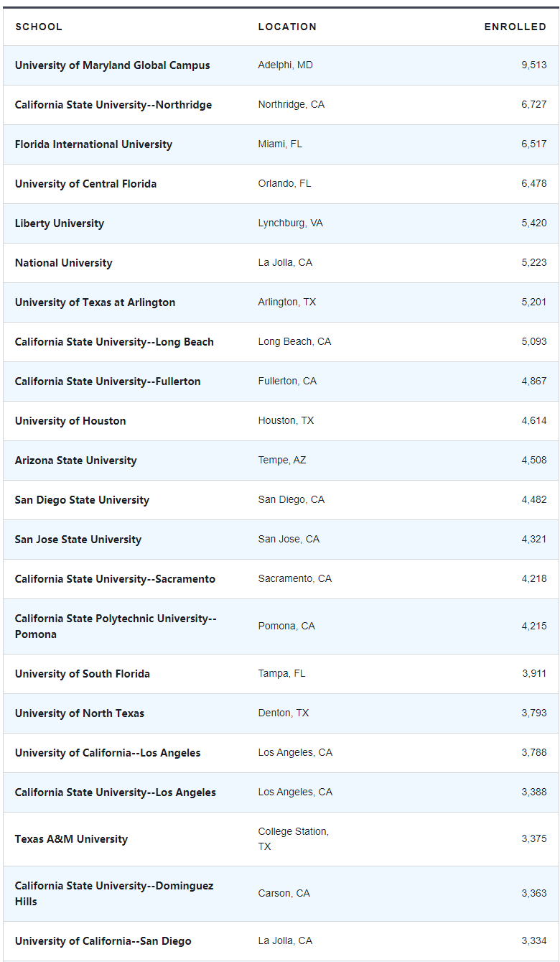This screenshot has width=560, height=962.
Task: Click the 9,513 enrollment cell
Action: click(x=533, y=65)
